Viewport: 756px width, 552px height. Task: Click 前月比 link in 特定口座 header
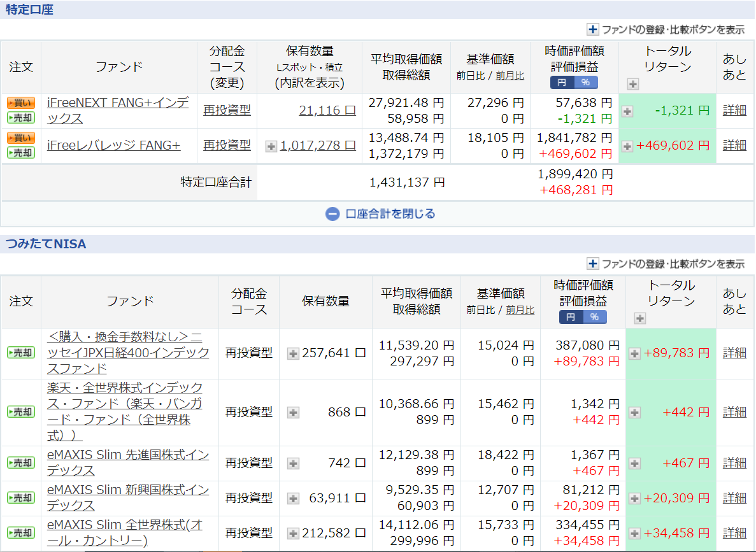click(510, 76)
